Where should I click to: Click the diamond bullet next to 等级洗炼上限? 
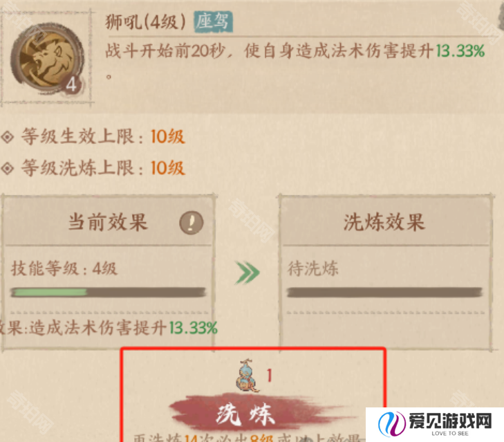coord(7,168)
